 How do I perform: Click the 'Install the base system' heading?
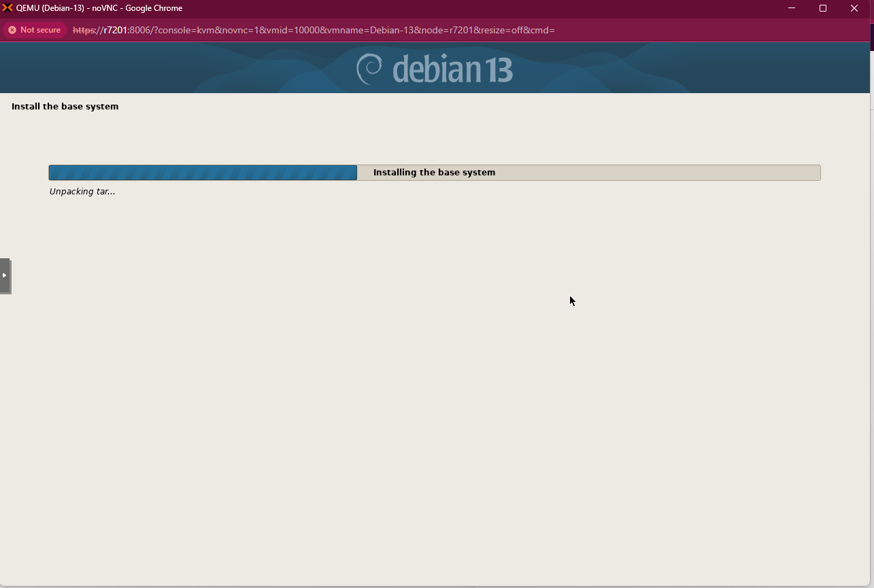coord(65,106)
